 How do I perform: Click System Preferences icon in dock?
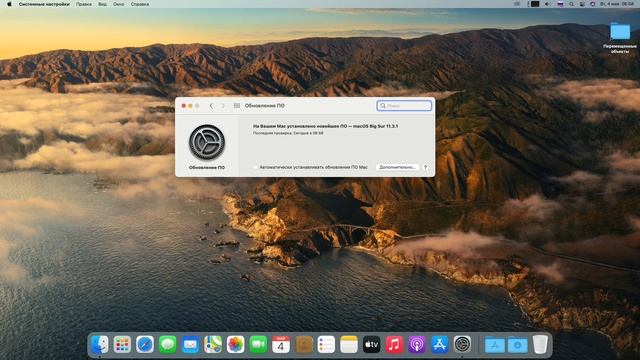click(x=462, y=344)
